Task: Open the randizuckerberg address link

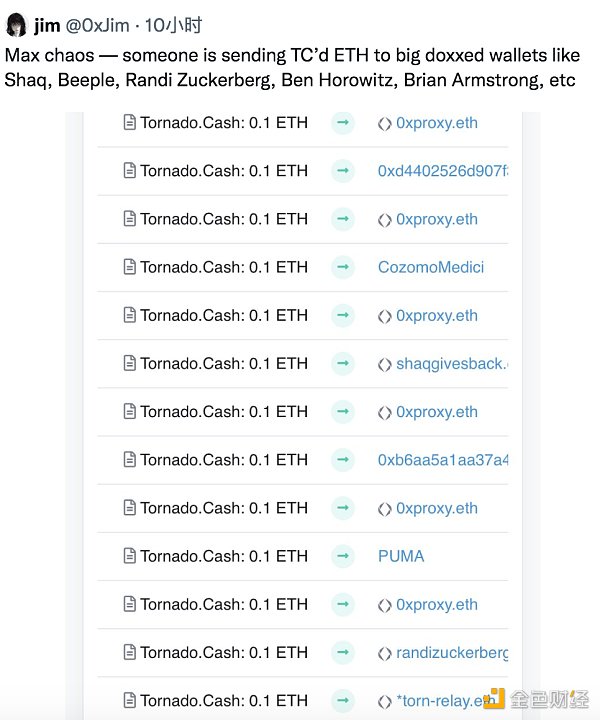Action: pyautogui.click(x=452, y=653)
